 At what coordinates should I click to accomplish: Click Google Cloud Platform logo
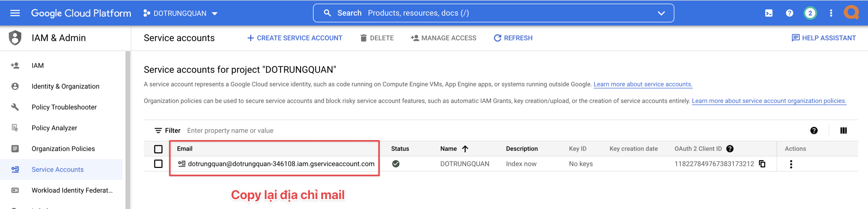coord(81,13)
